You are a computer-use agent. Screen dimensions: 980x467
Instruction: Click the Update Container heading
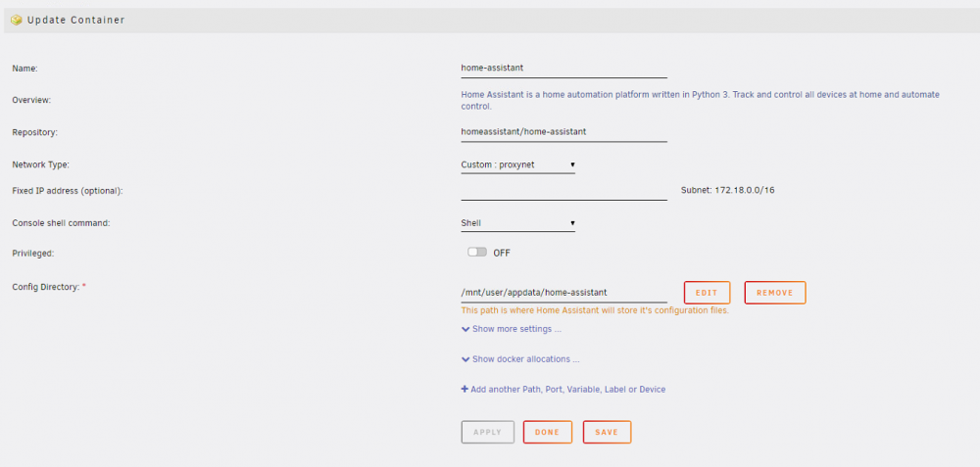[x=76, y=20]
